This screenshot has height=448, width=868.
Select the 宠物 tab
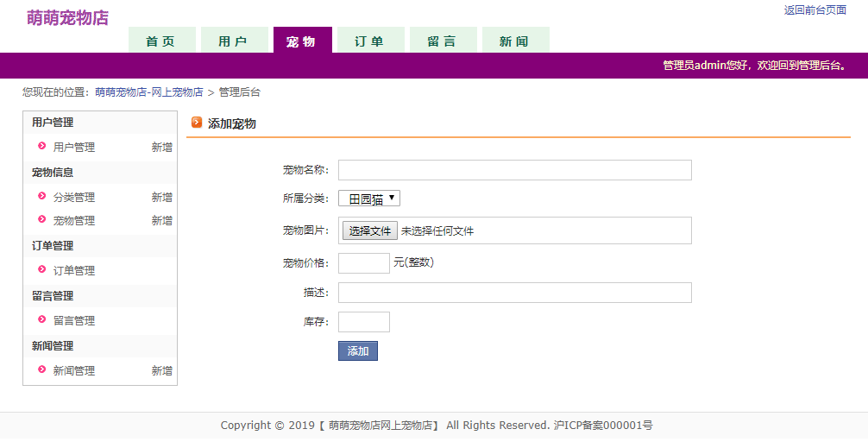(303, 40)
